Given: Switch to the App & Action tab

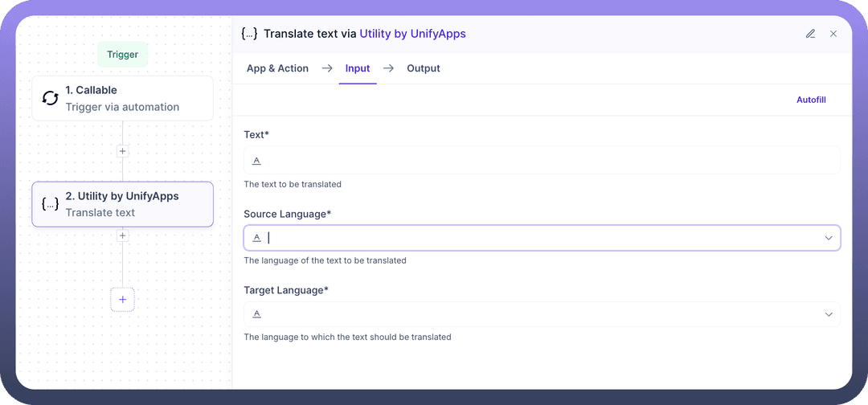Looking at the screenshot, I should 277,68.
